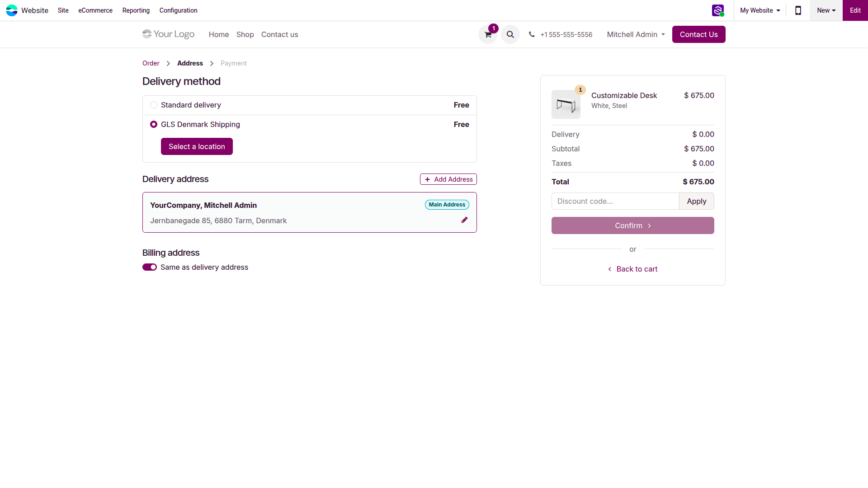Open the Configuration menu
The height and width of the screenshot is (488, 868).
[x=179, y=10]
